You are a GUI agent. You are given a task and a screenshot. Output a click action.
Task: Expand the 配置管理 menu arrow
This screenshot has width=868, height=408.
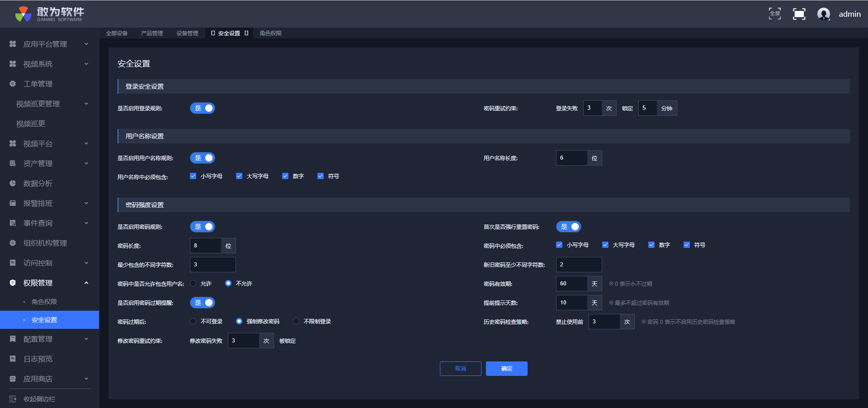tap(86, 339)
